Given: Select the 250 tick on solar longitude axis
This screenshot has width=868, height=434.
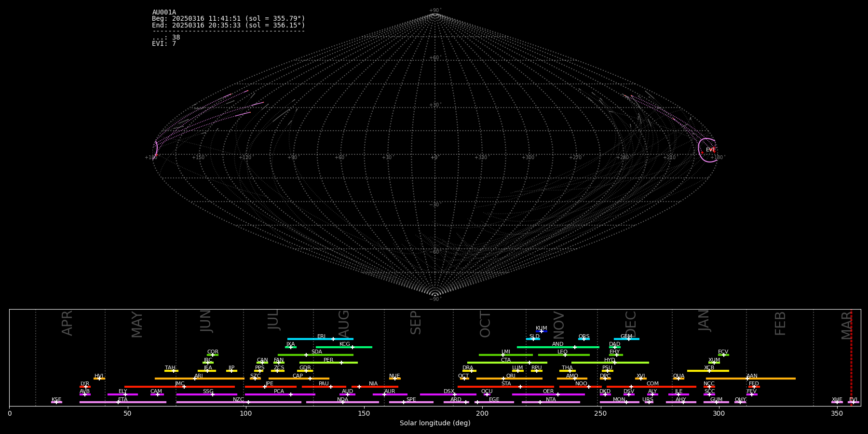Looking at the screenshot, I should click(x=600, y=413).
